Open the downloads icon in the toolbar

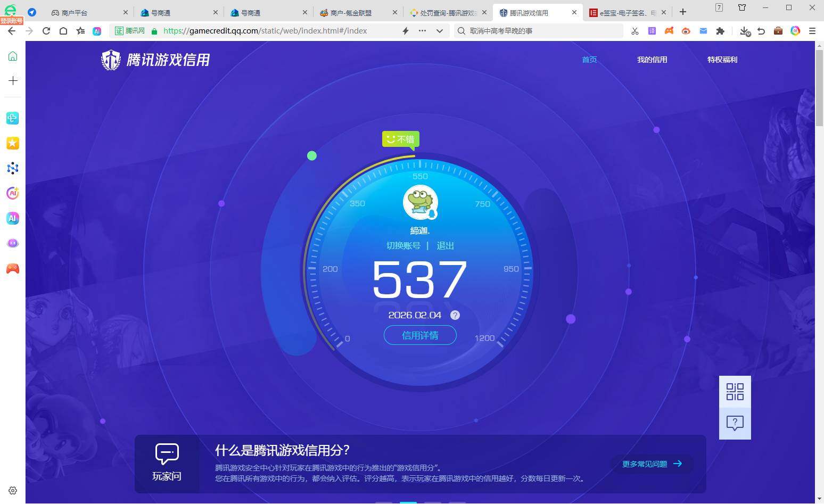pyautogui.click(x=744, y=31)
